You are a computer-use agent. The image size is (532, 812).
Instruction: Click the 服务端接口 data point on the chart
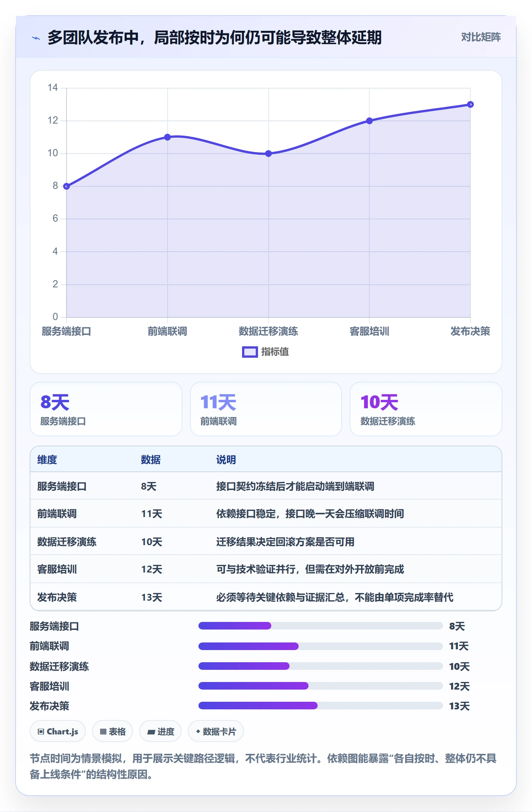coord(66,186)
